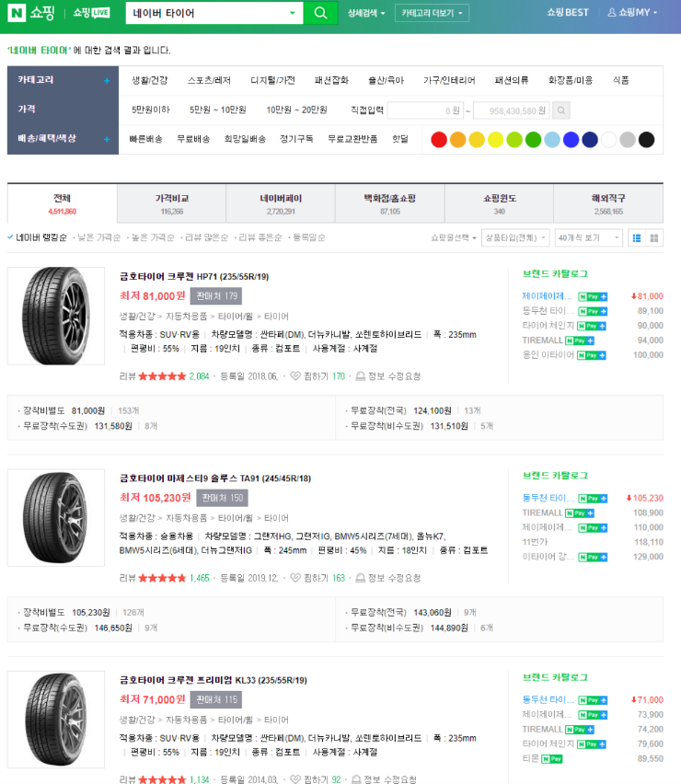This screenshot has width=681, height=784.
Task: Toggle 무료배송 filter
Action: (x=193, y=139)
